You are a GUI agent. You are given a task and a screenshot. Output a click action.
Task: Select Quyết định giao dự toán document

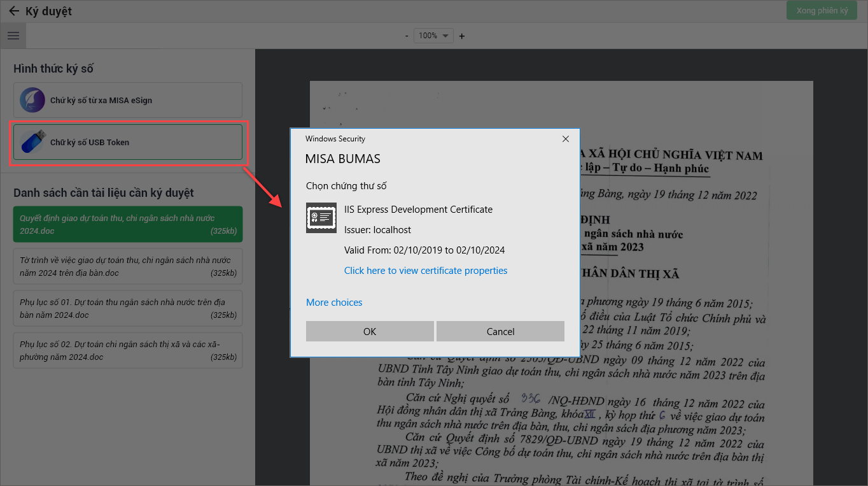pyautogui.click(x=128, y=224)
